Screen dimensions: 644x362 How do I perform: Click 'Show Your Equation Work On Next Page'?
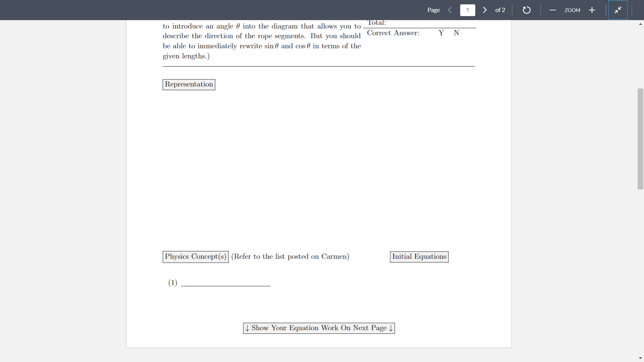pos(319,328)
